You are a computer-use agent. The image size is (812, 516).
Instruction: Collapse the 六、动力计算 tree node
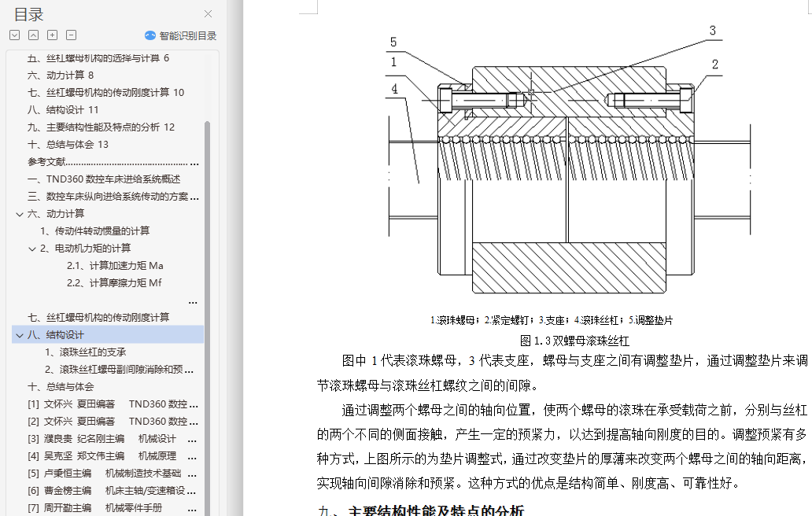pos(20,214)
